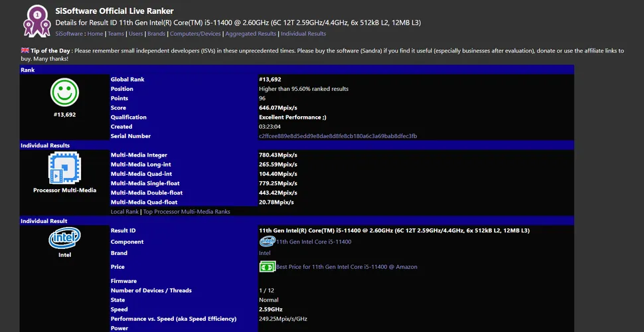Click the Rank section header
Viewport: 644px width, 332px height.
297,70
